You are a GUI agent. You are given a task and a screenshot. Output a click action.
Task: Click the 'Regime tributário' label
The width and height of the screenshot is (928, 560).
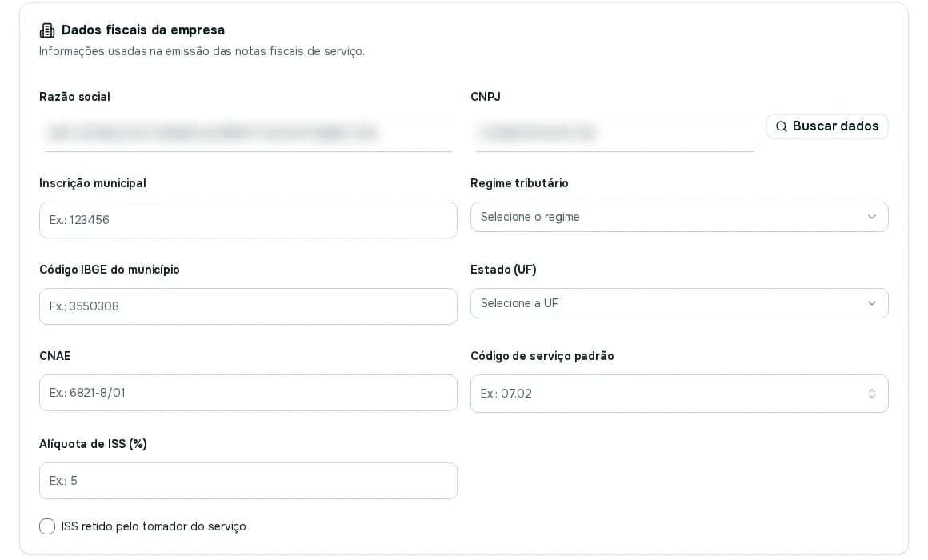tap(519, 183)
